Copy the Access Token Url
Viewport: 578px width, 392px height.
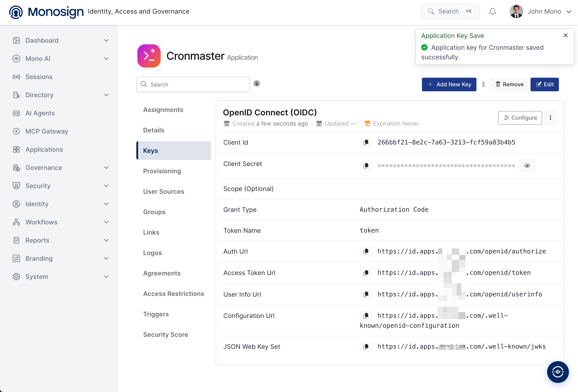(x=366, y=273)
